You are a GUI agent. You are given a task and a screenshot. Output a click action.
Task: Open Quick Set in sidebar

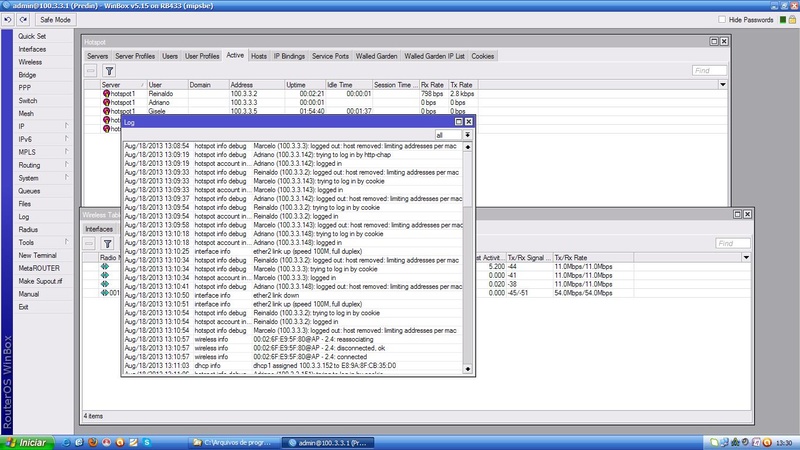tap(32, 36)
